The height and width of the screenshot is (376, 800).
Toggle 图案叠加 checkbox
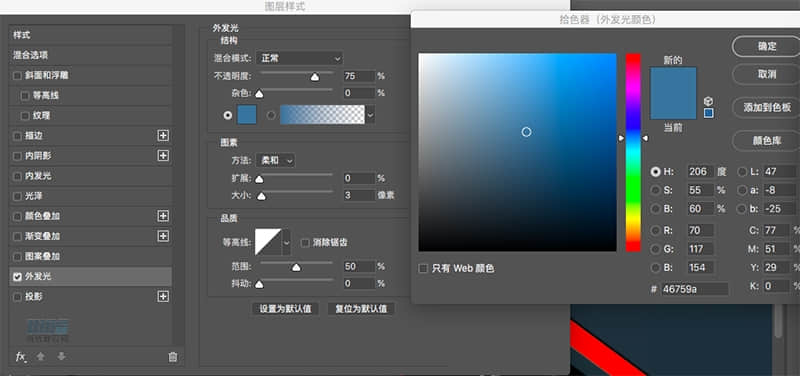point(17,257)
